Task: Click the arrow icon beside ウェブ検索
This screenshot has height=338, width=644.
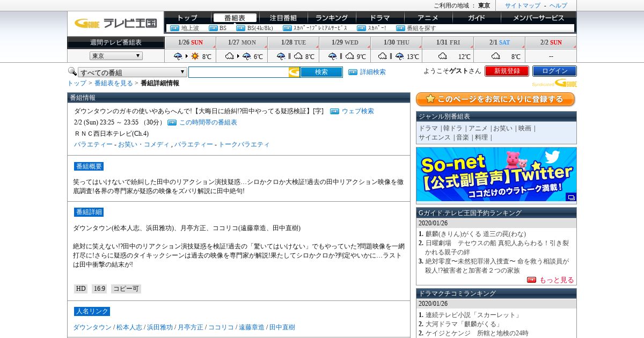Action: [334, 111]
